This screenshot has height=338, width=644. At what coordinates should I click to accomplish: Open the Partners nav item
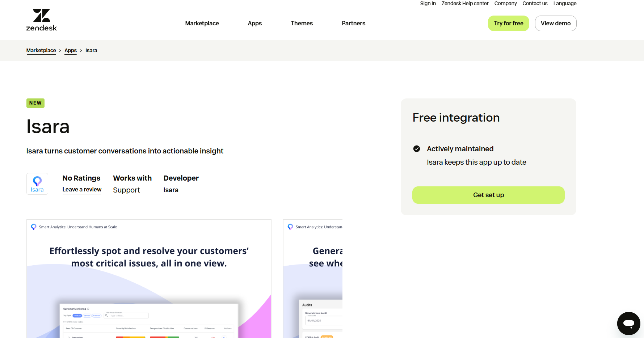point(353,23)
